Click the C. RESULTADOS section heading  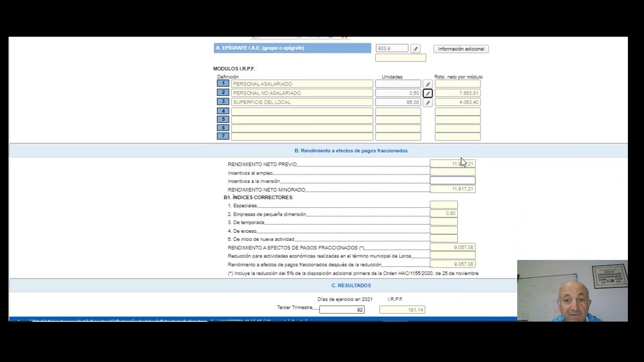[351, 286]
